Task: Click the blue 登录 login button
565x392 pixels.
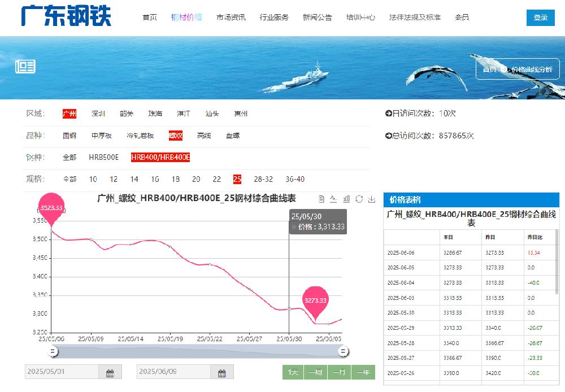Action: coord(540,18)
